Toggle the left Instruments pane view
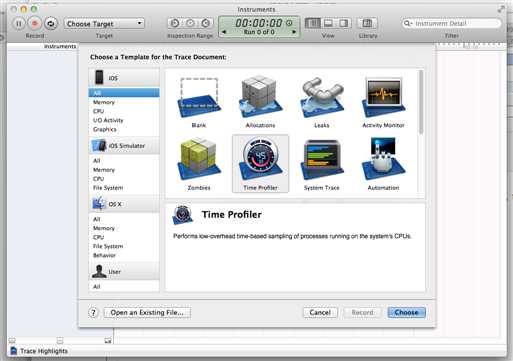This screenshot has height=361, width=513. [x=313, y=23]
